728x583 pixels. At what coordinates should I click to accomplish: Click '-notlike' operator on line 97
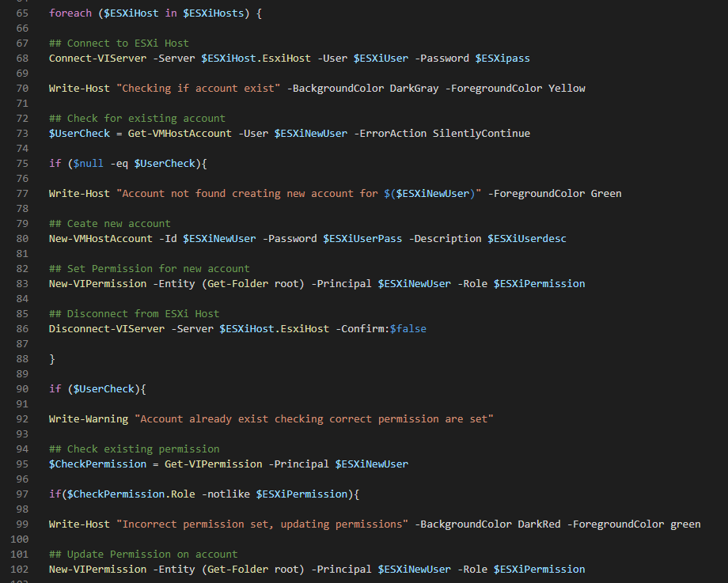(x=226, y=494)
